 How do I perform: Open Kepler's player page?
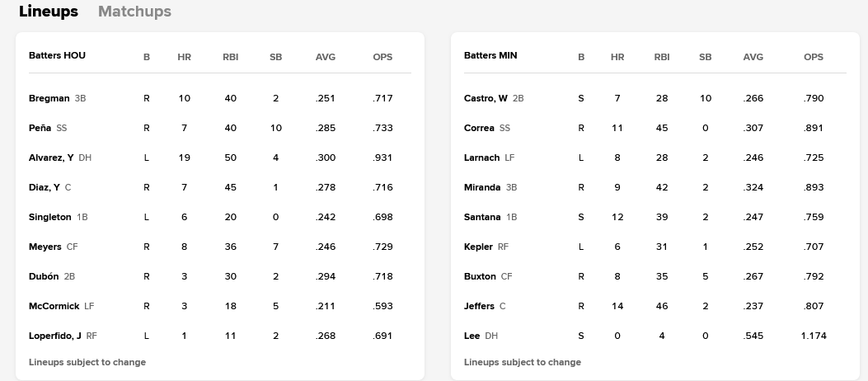click(478, 247)
